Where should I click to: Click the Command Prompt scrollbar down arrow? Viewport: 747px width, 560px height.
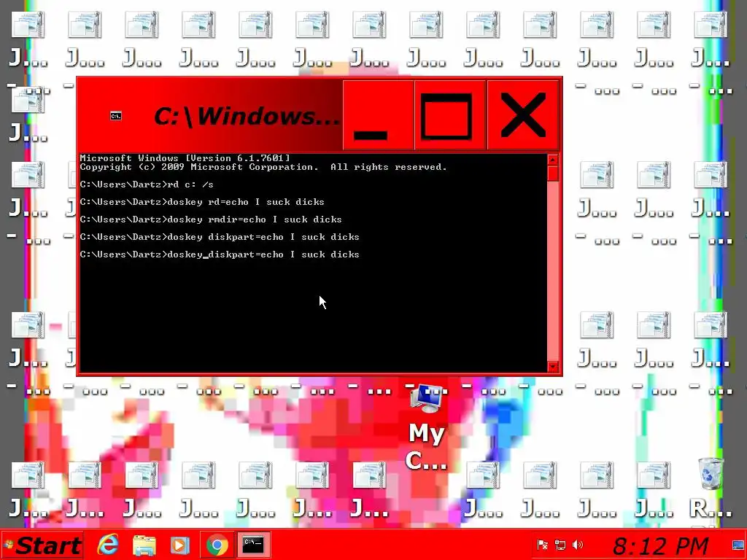click(x=553, y=366)
